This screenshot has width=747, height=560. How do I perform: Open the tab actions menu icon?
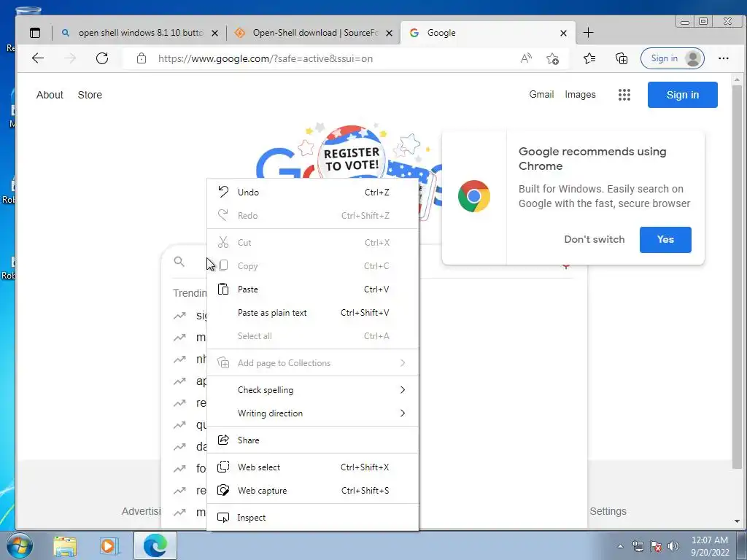pos(35,33)
